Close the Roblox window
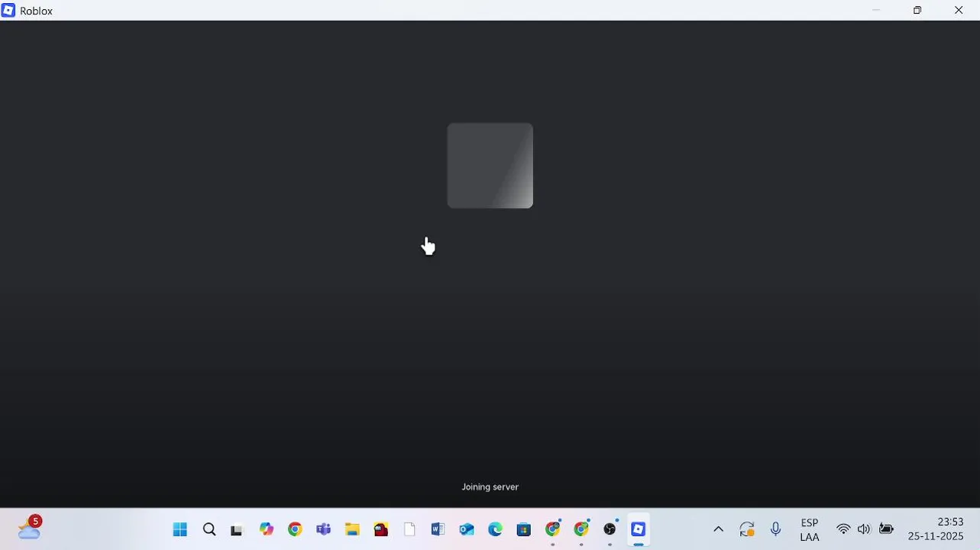This screenshot has height=550, width=980. pos(959,11)
